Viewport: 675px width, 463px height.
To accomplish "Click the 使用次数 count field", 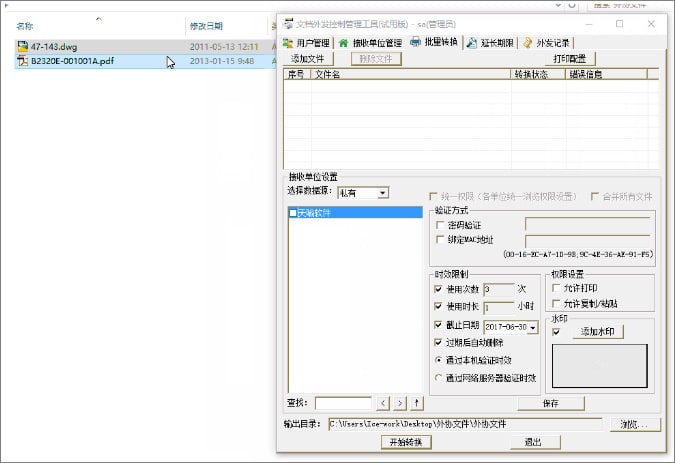I will pyautogui.click(x=499, y=289).
